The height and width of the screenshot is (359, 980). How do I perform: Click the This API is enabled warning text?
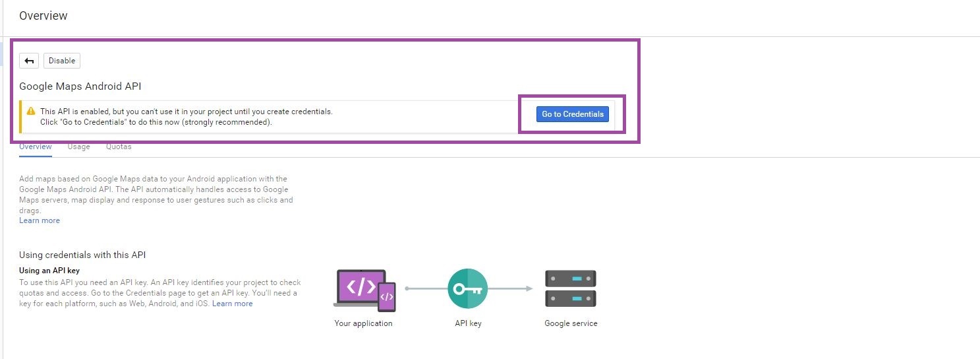point(187,117)
